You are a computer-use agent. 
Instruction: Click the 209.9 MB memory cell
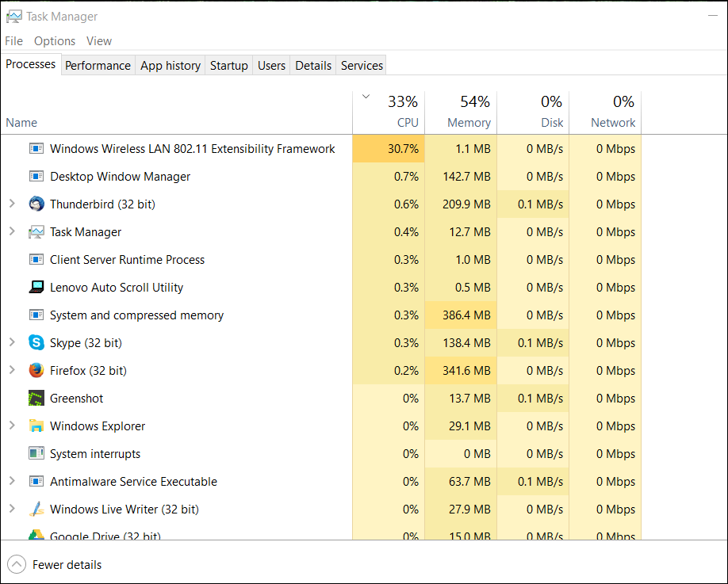(461, 204)
